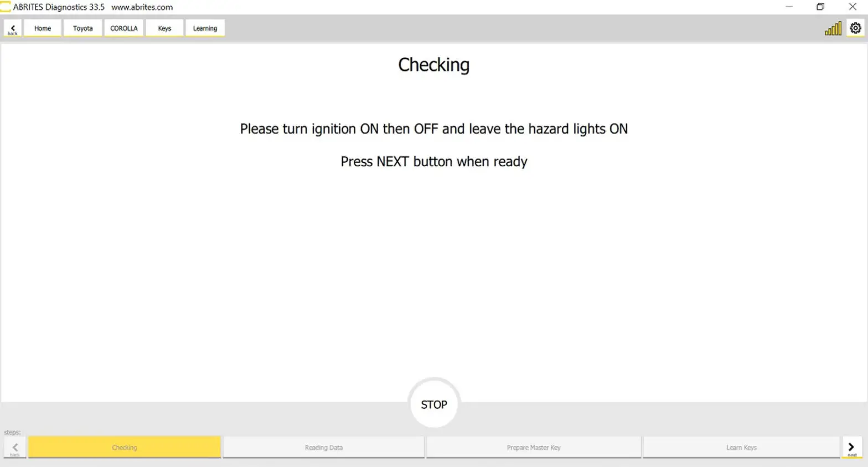Close the ABRITES Diagnostics window

click(852, 7)
